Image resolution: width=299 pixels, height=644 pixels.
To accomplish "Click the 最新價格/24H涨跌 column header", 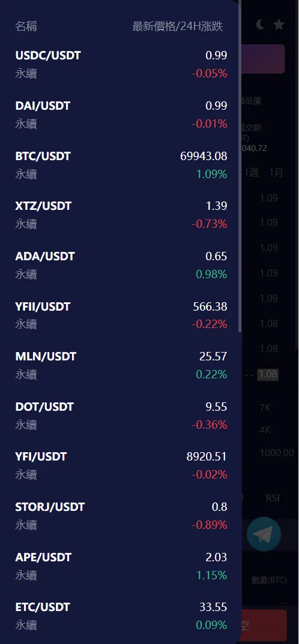I will (177, 27).
